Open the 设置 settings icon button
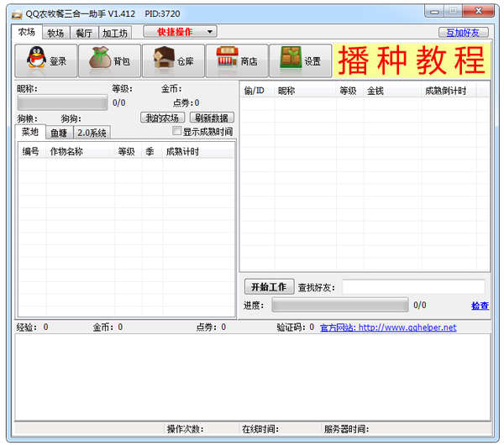 pyautogui.click(x=300, y=60)
